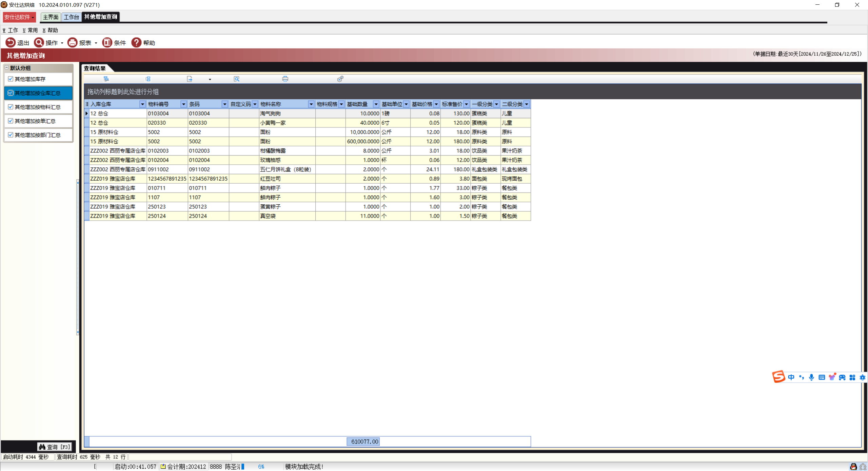Viewport: 868px width, 471px height.
Task: Uncheck the 其他增加按物料汇总 checkbox
Action: 11,107
